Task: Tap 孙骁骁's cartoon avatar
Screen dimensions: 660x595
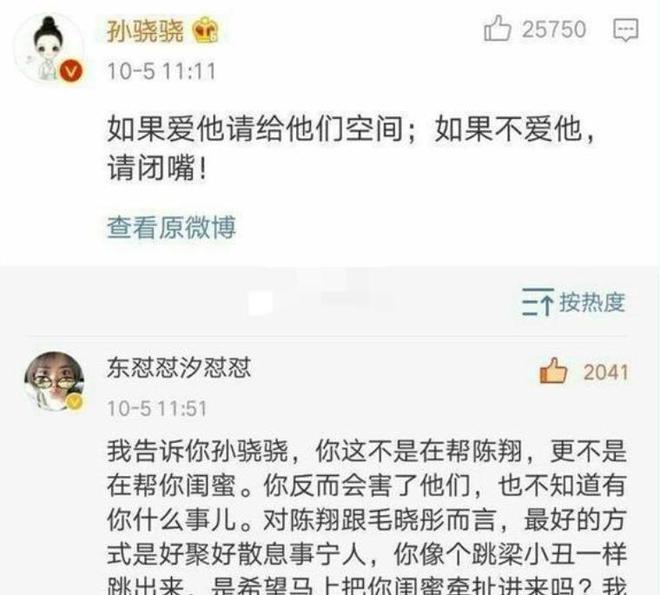Action: pyautogui.click(x=48, y=48)
